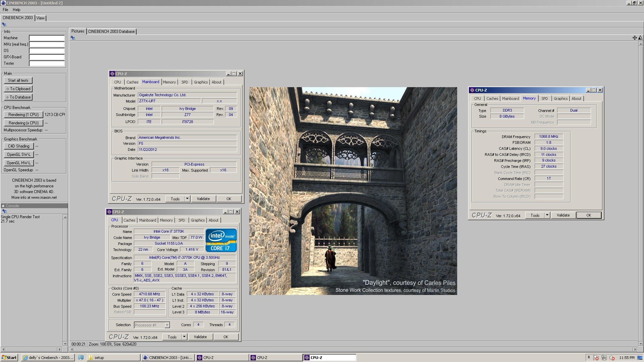Click the 4710.68 MHz Core Speed value
644x362 pixels.
tap(150, 294)
